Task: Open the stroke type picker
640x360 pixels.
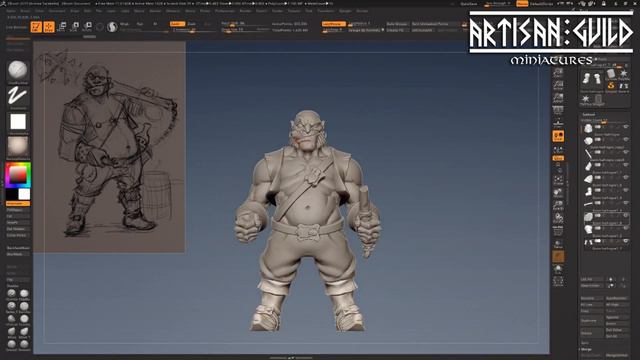Action: point(18,96)
